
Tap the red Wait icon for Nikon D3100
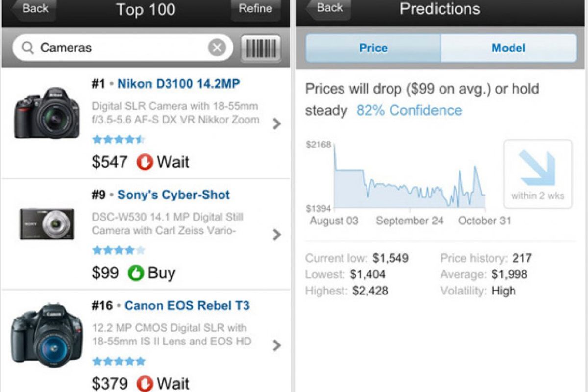coord(145,162)
